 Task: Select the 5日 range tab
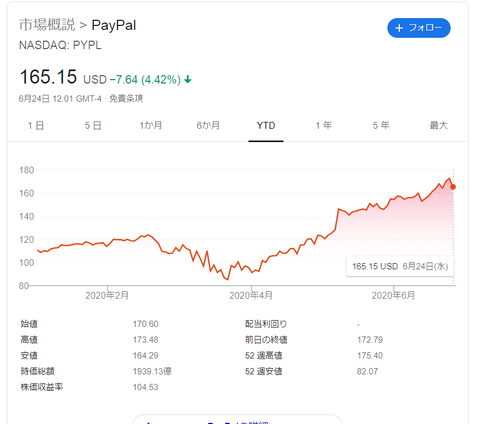tap(93, 126)
